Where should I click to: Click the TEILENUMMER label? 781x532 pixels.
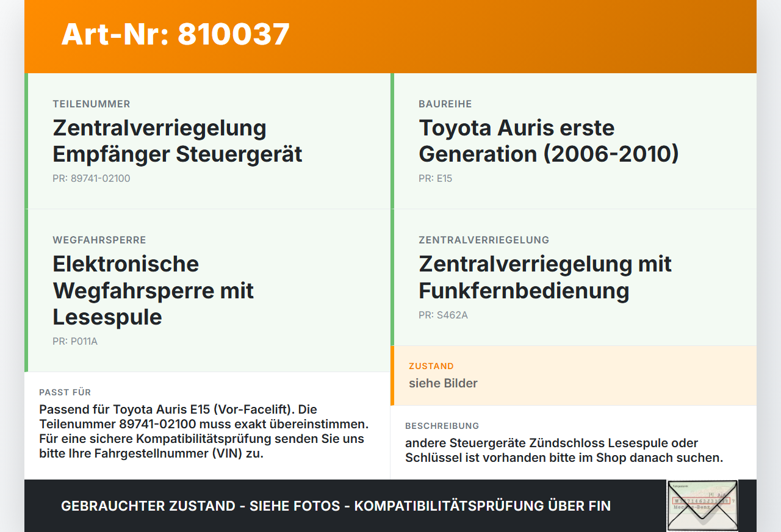[x=92, y=104]
